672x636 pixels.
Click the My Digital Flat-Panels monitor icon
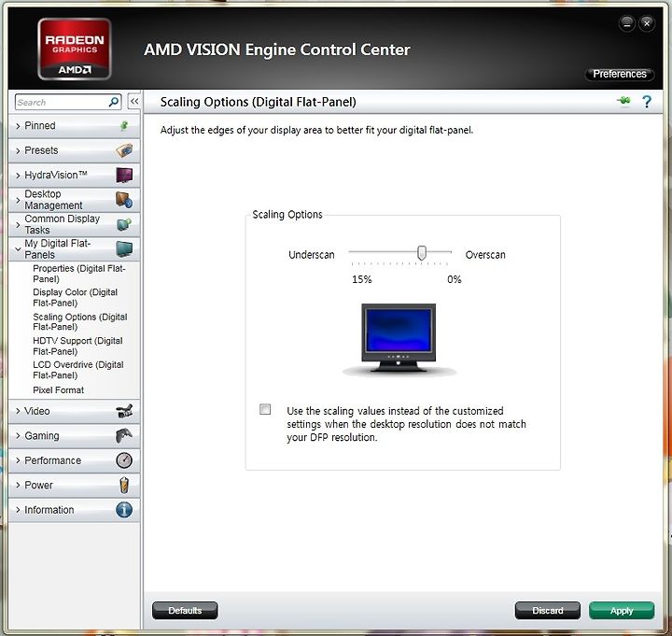pyautogui.click(x=124, y=248)
